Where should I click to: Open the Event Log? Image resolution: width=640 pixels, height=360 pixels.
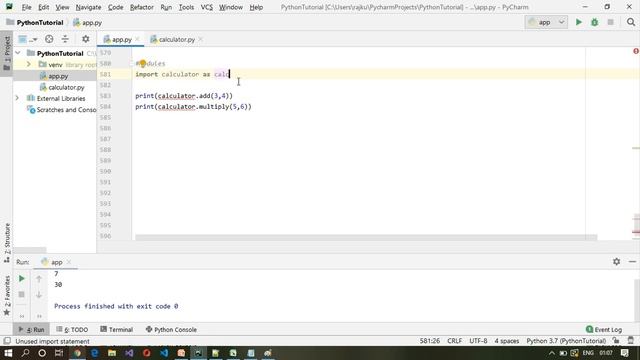click(604, 329)
